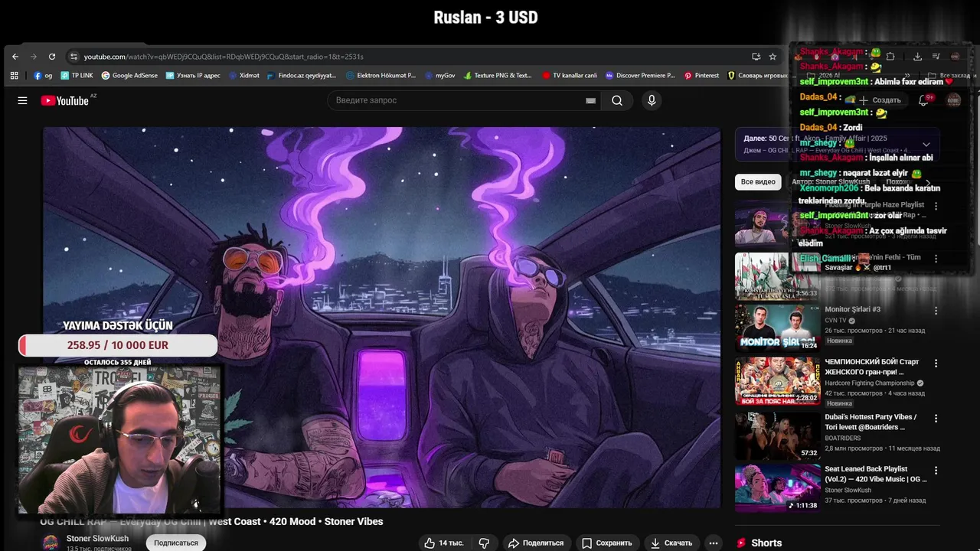Open the TP LINK bookmark
980x551 pixels.
77,76
